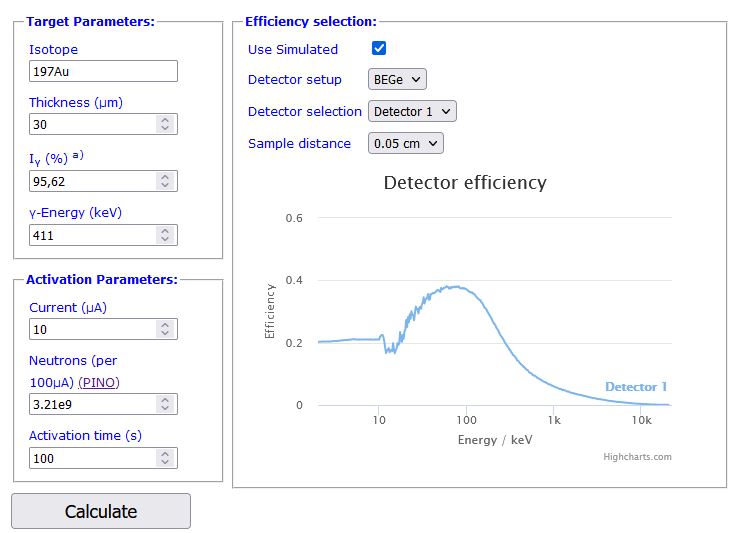This screenshot has height=533, width=741.
Task: Click the γ-Energy input field
Action: point(92,235)
